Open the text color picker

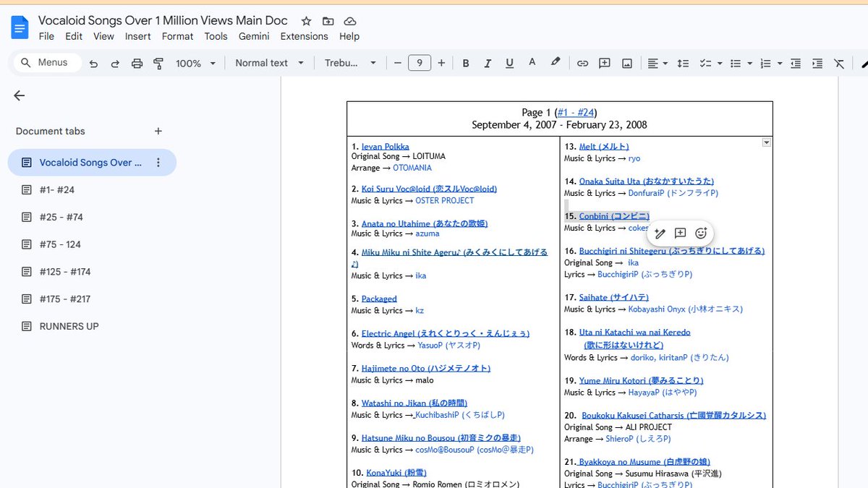(x=532, y=63)
